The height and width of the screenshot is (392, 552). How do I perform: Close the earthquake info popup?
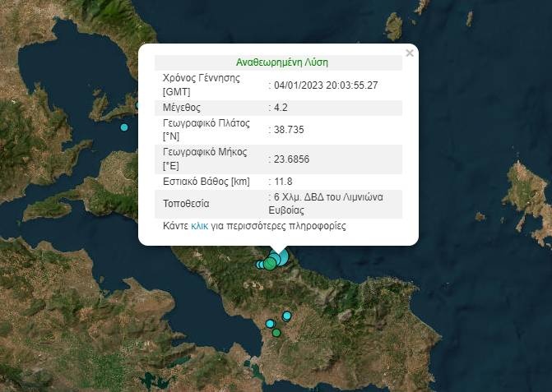pos(410,53)
